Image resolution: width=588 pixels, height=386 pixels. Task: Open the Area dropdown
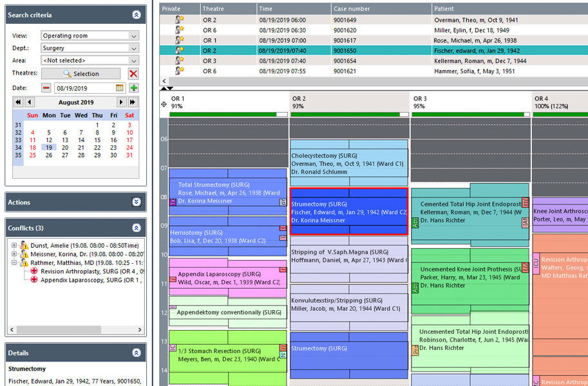click(x=133, y=60)
